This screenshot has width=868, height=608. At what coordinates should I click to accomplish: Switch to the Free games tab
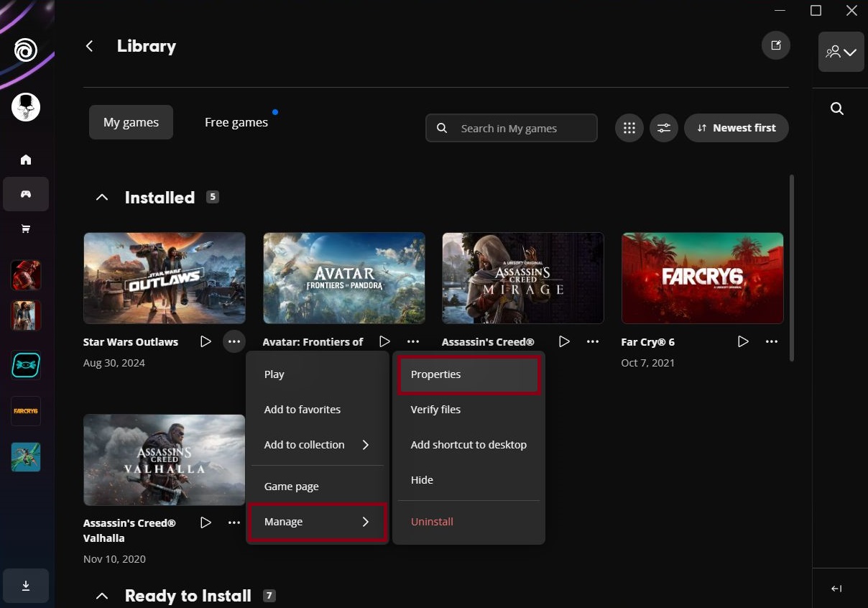[236, 122]
